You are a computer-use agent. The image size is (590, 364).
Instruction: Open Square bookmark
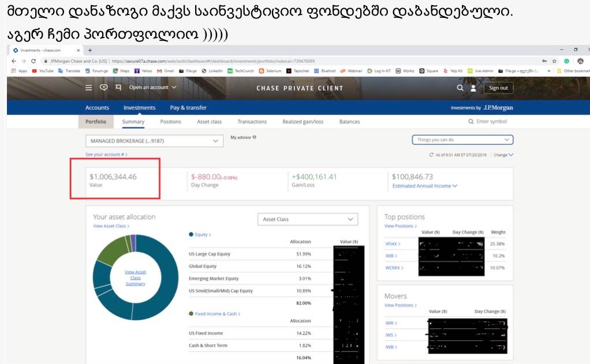(x=429, y=71)
